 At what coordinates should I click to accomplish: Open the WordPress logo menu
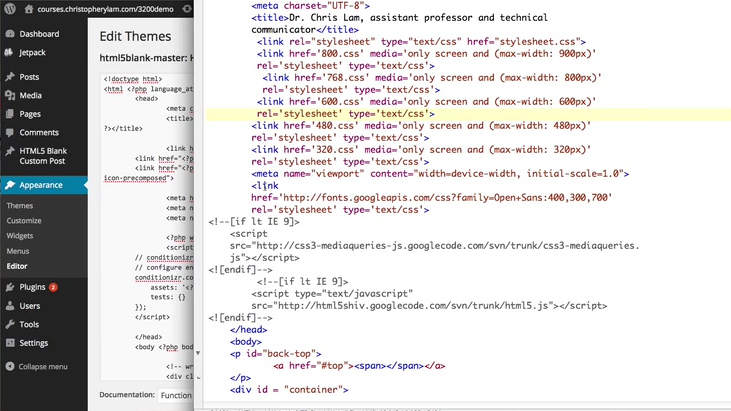[x=10, y=8]
